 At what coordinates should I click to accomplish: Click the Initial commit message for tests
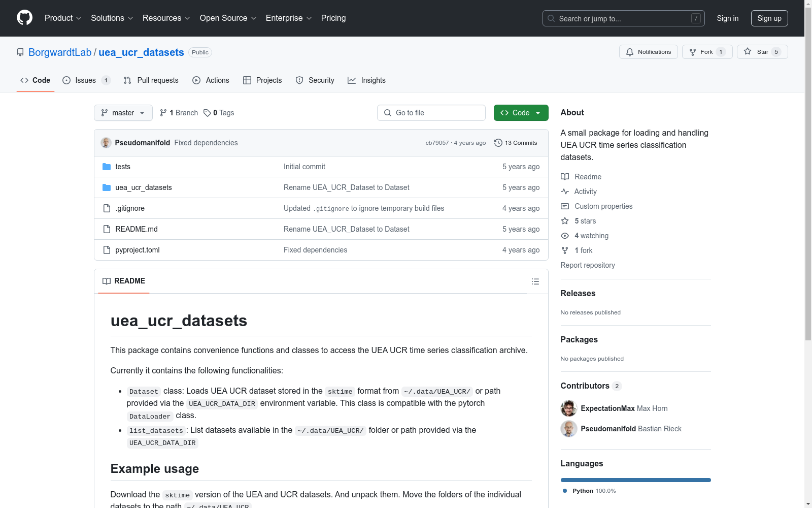tap(304, 167)
